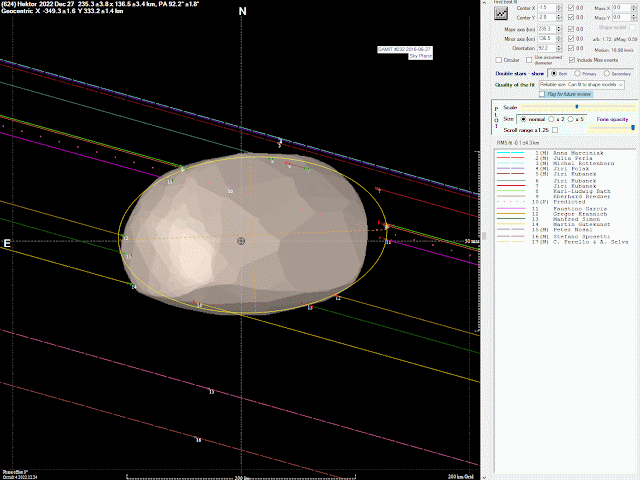Image resolution: width=640 pixels, height=480 pixels.
Task: Enable the Circular checkbox
Action: point(499,60)
